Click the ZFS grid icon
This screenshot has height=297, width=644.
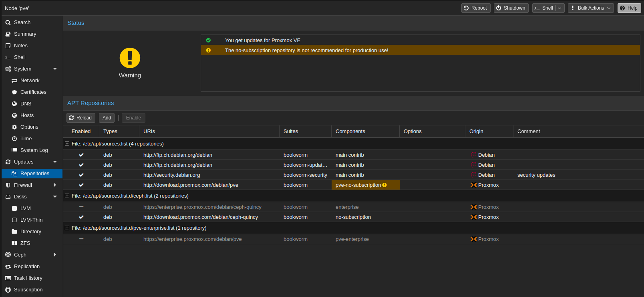pyautogui.click(x=14, y=243)
